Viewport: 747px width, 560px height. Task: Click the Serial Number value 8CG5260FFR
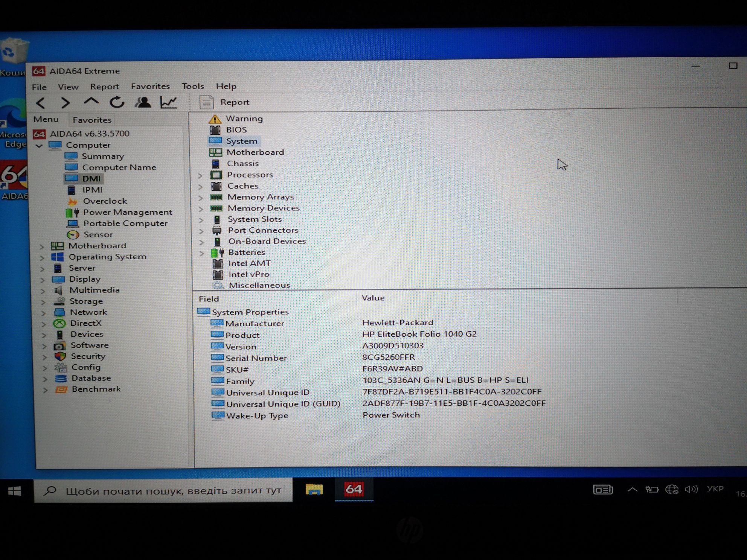click(x=388, y=357)
